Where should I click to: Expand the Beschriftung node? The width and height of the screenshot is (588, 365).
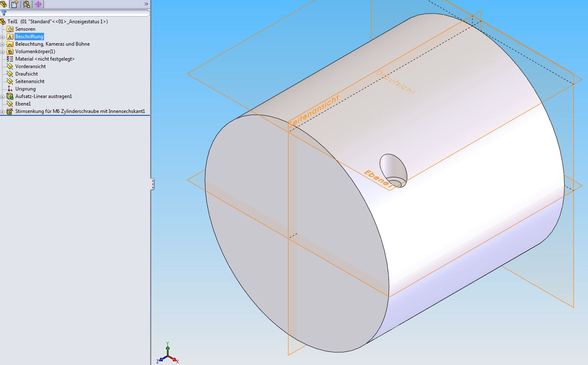coord(2,37)
